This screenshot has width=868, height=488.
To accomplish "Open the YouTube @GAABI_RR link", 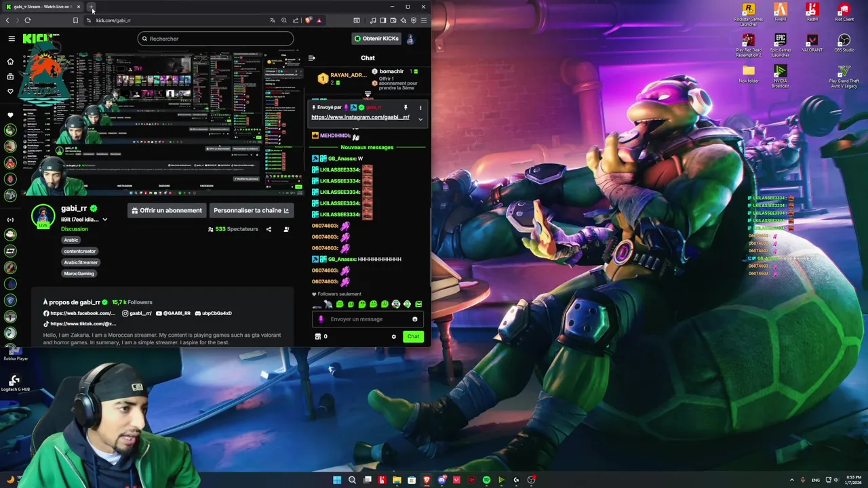I will click(x=173, y=313).
